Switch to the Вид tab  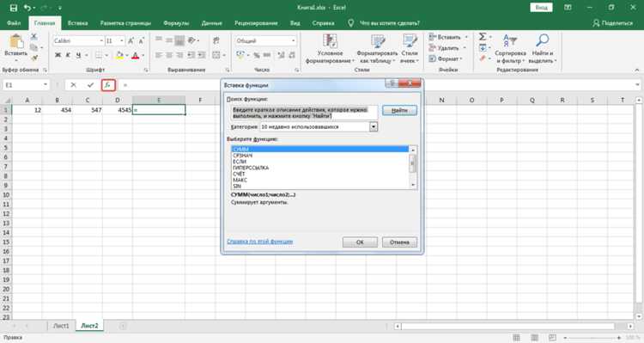tap(295, 23)
